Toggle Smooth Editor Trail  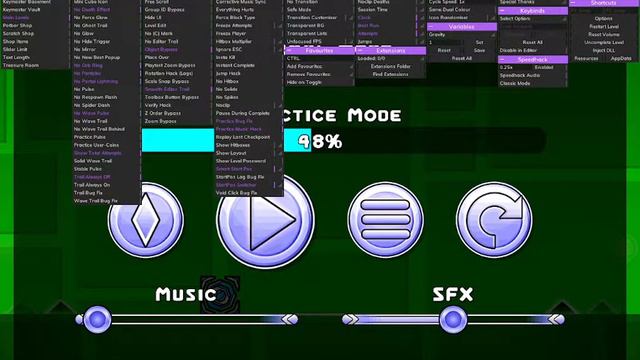coord(177,89)
